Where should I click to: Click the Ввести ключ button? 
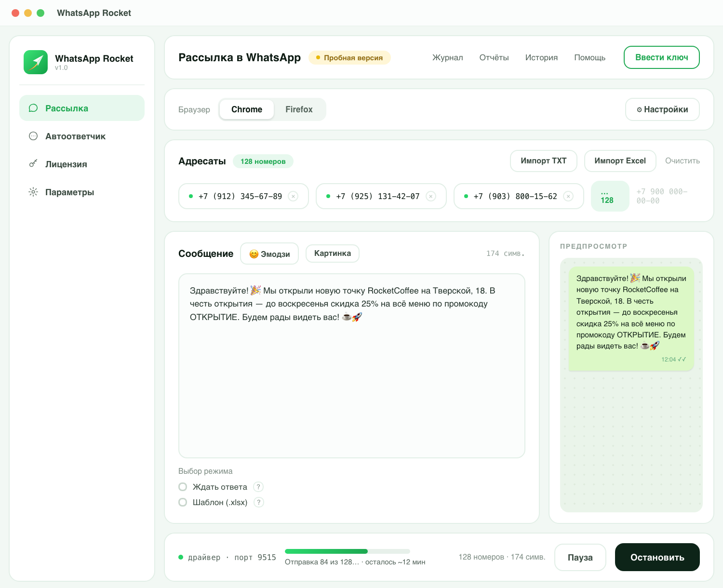(x=661, y=57)
